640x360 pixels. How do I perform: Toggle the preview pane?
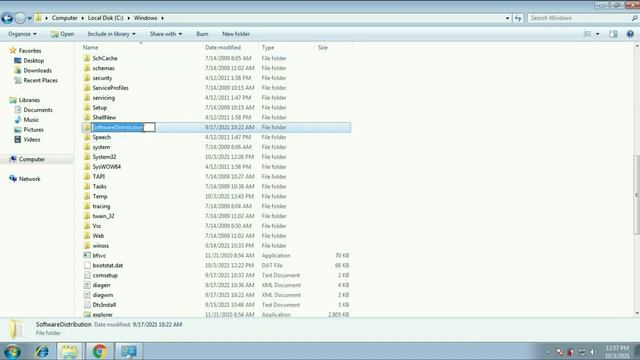pyautogui.click(x=613, y=34)
